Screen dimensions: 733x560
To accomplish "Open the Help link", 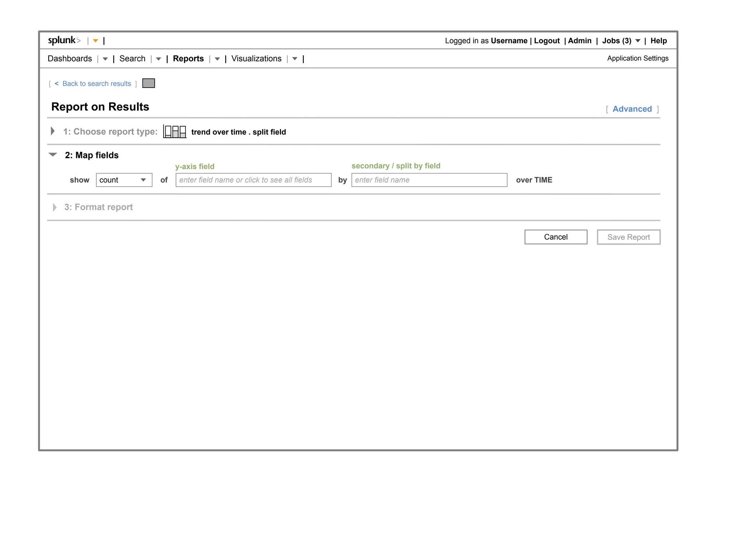I will (659, 41).
